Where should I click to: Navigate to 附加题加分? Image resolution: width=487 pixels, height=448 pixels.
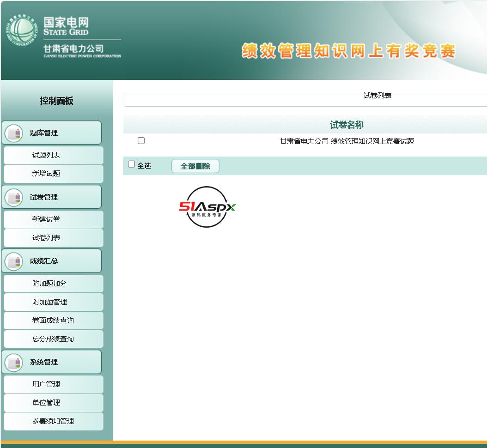[49, 284]
